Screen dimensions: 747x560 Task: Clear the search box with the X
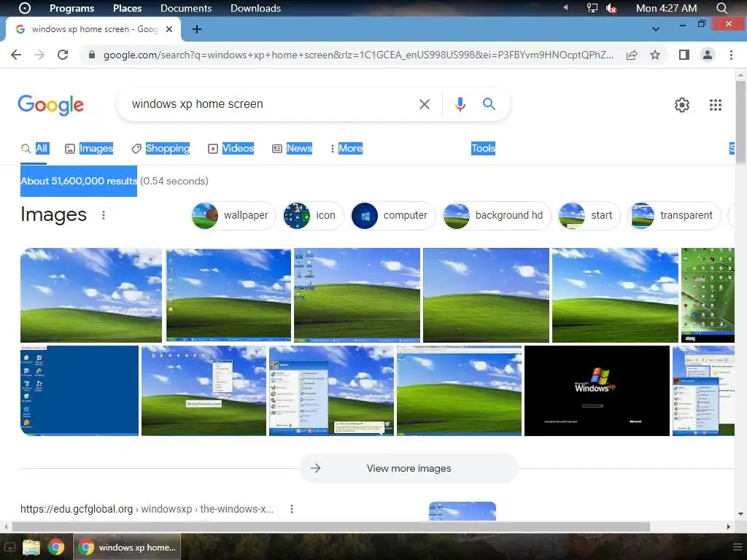(424, 104)
